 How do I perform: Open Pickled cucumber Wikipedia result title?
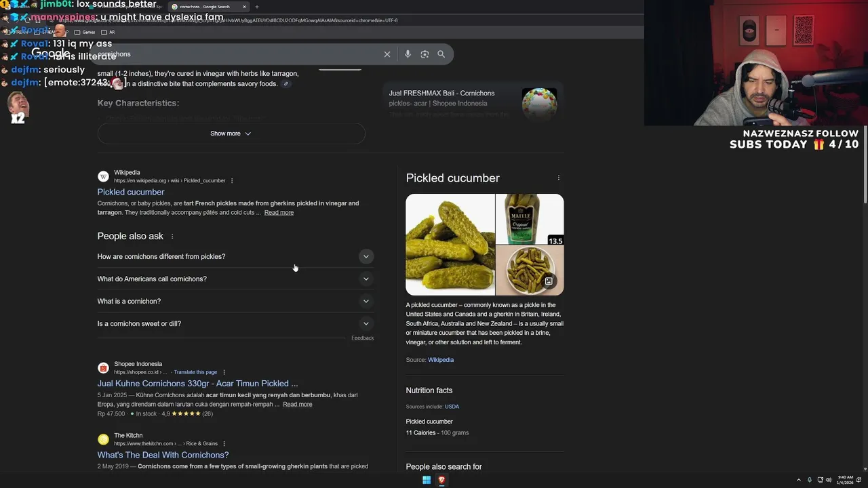coord(131,192)
